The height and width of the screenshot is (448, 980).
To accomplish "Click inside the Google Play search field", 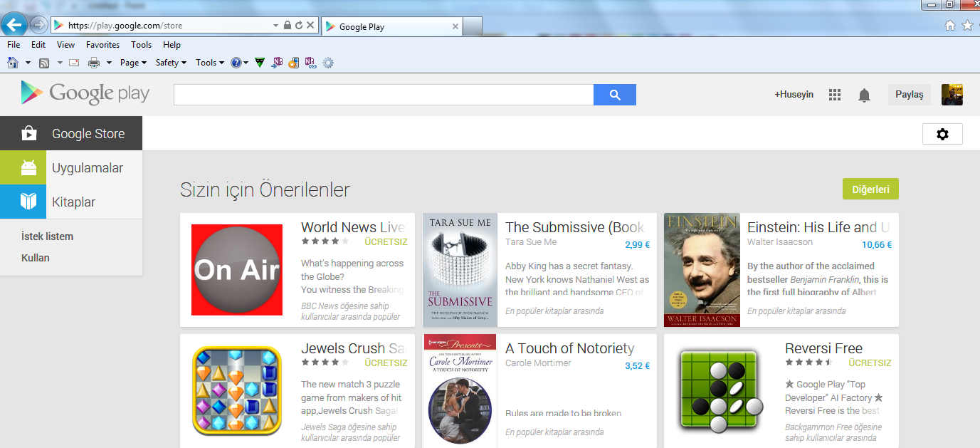I will [x=384, y=95].
